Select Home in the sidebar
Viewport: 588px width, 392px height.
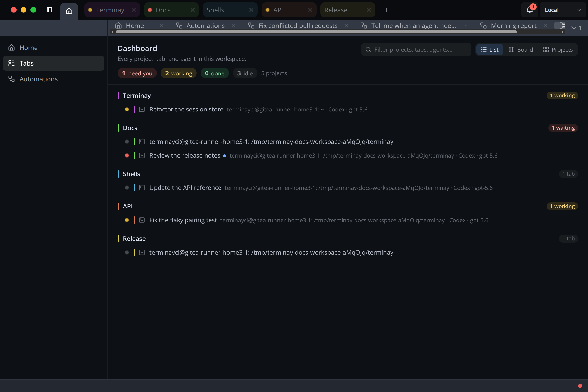[x=53, y=48]
